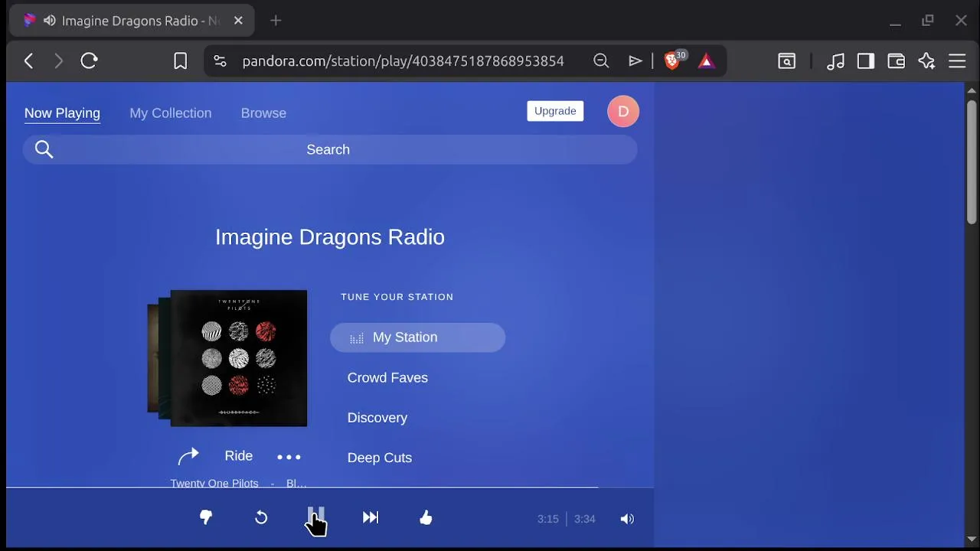Viewport: 980px width, 551px height.
Task: Click the Search input field
Action: (x=330, y=149)
